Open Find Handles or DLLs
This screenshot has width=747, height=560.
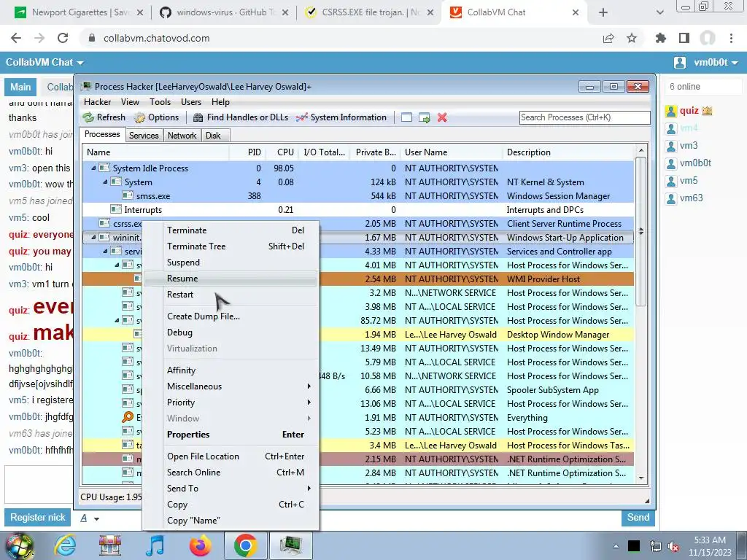(241, 117)
